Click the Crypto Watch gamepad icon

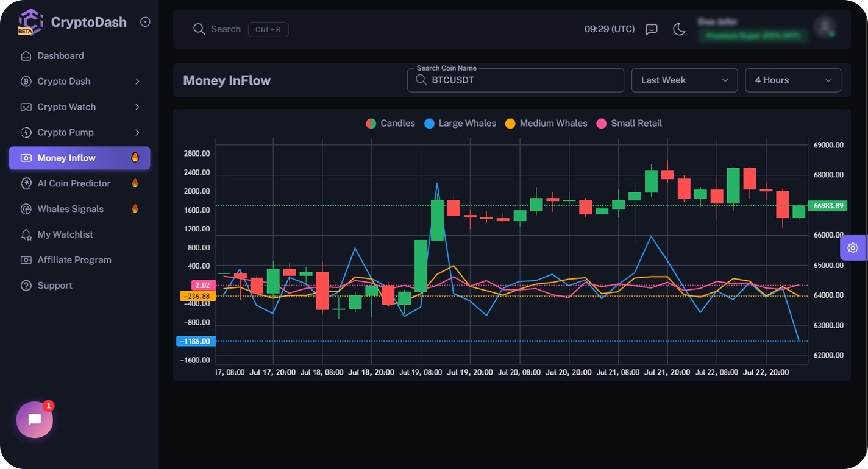click(26, 107)
